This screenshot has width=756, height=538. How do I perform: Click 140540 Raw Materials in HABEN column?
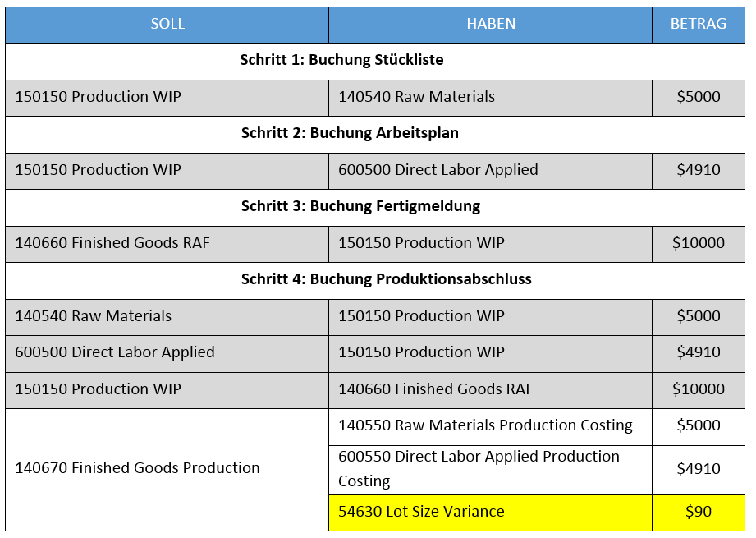click(416, 97)
